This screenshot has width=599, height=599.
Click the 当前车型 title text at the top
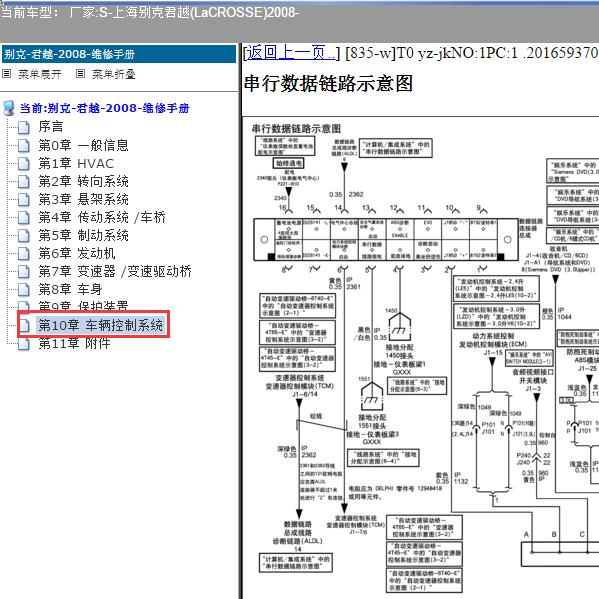pos(150,12)
